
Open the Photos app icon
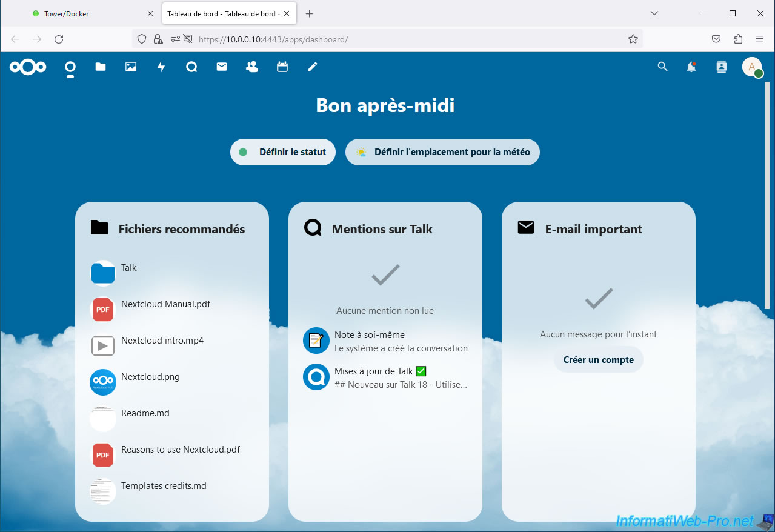131,67
